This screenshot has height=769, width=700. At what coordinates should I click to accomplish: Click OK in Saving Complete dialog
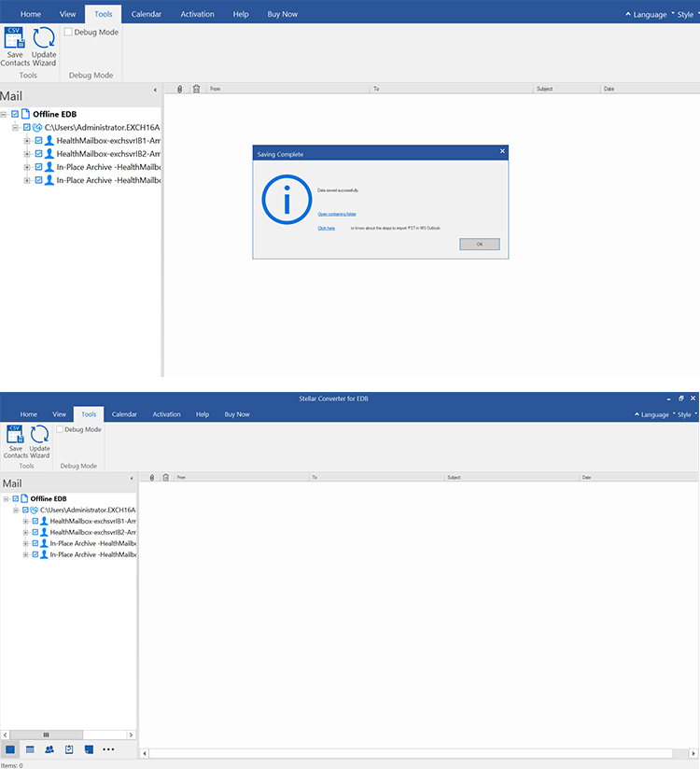pyautogui.click(x=480, y=244)
